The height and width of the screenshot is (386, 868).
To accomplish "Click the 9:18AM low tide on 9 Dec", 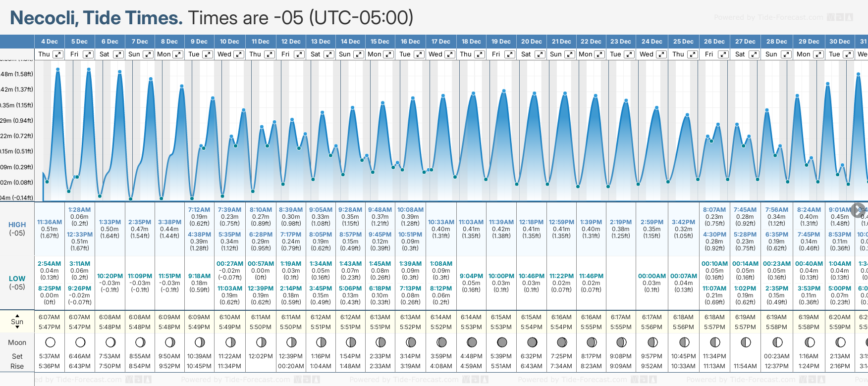I will (x=199, y=276).
